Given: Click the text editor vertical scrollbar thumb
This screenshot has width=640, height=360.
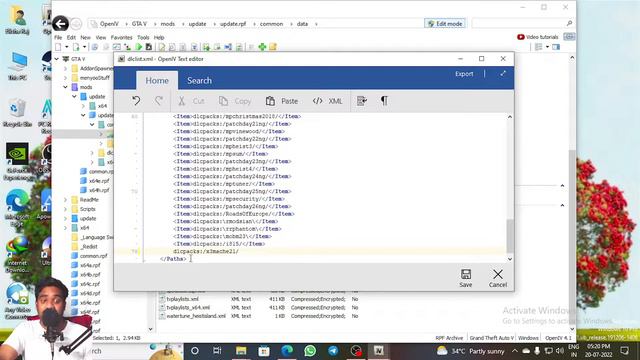Looking at the screenshot, I should pyautogui.click(x=510, y=236).
